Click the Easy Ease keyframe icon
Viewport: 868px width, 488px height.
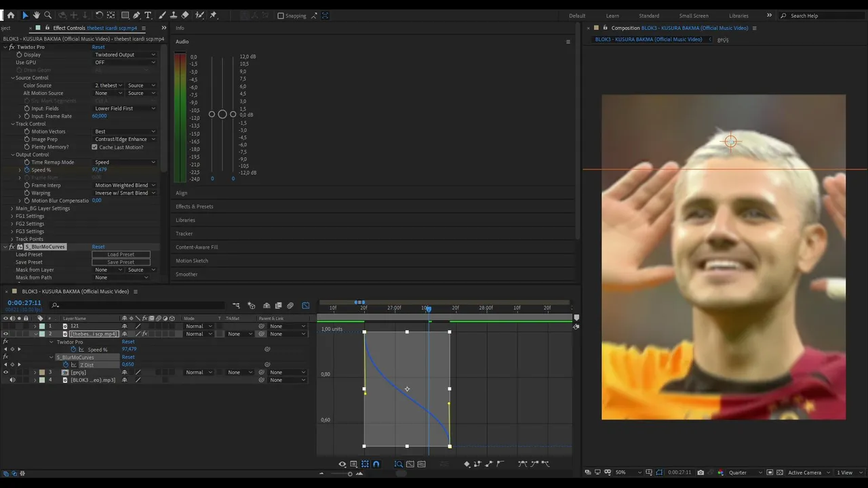tap(521, 464)
